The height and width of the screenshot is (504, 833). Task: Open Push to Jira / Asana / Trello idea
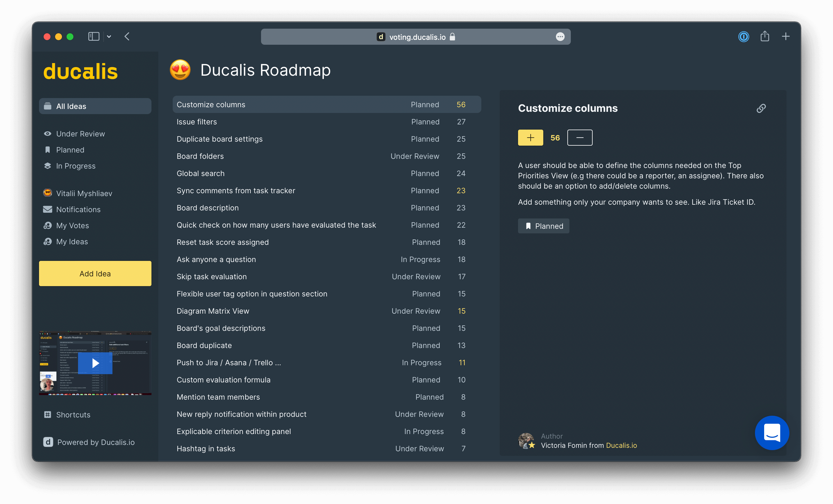coord(326,363)
